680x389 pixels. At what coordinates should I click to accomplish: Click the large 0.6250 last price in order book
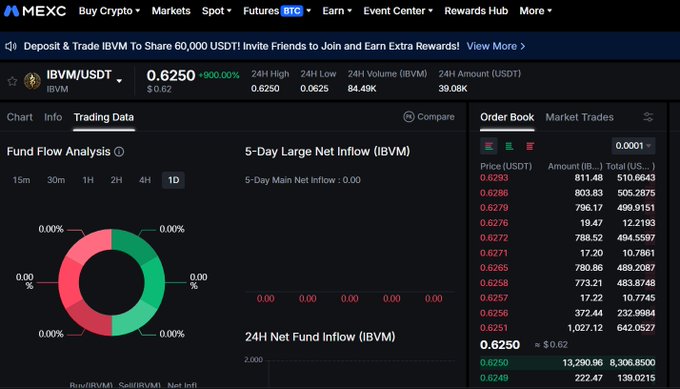pyautogui.click(x=500, y=345)
